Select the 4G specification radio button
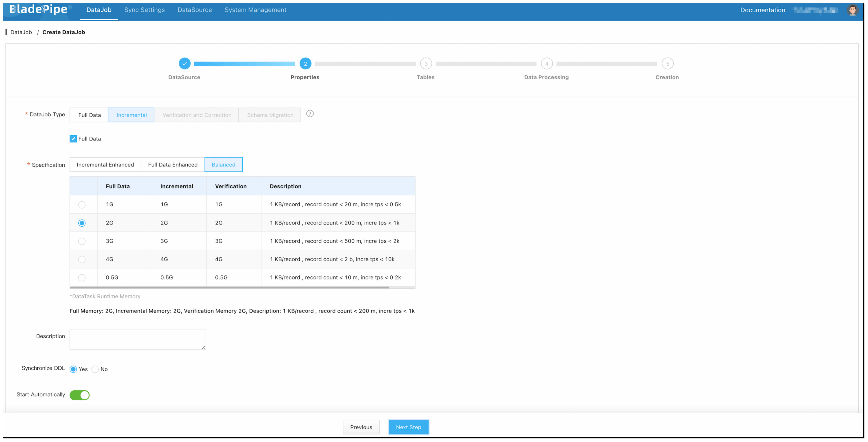The width and height of the screenshot is (868, 442). tap(82, 259)
